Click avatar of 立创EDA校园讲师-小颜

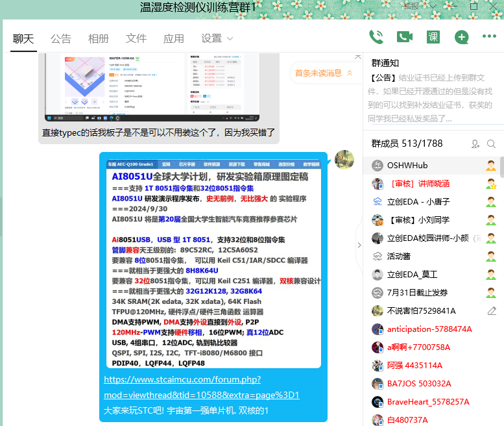378,238
